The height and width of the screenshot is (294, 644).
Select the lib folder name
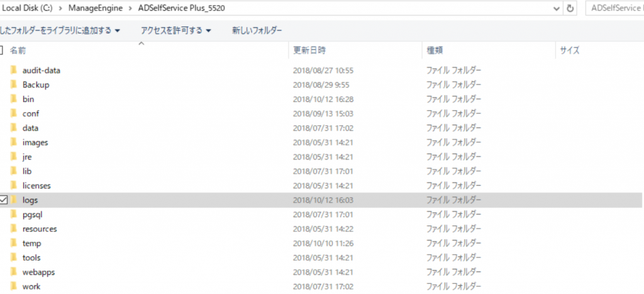(x=27, y=171)
